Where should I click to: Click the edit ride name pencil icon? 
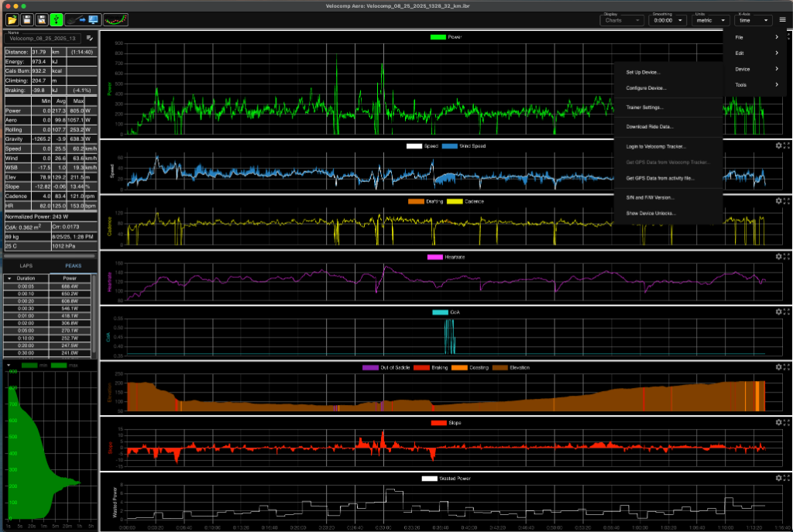coord(90,38)
